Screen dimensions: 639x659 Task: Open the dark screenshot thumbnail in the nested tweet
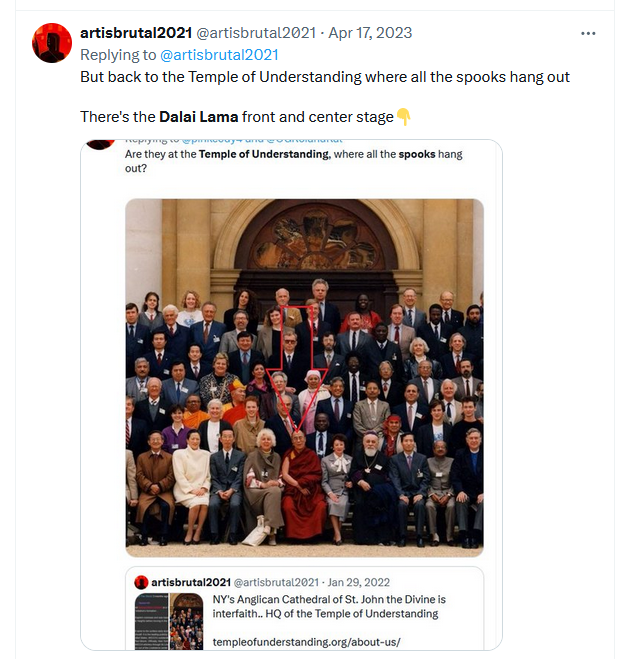tap(151, 621)
